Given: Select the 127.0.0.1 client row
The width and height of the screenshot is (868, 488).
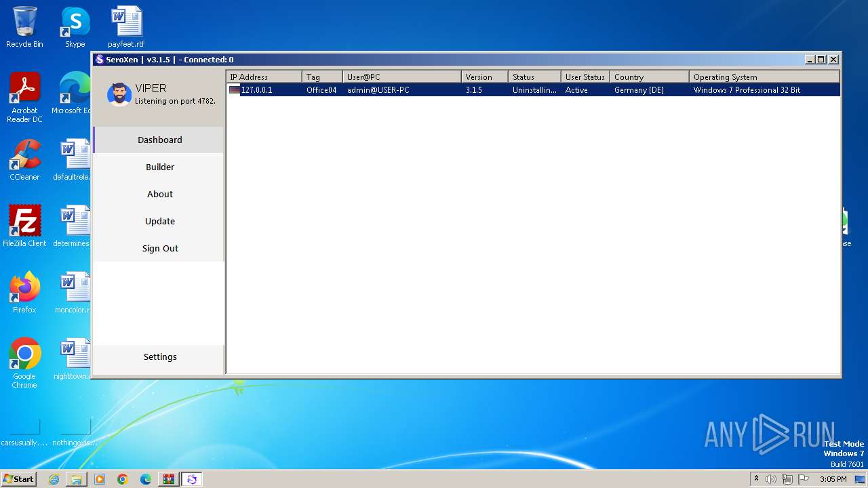Looking at the screenshot, I should pos(533,89).
